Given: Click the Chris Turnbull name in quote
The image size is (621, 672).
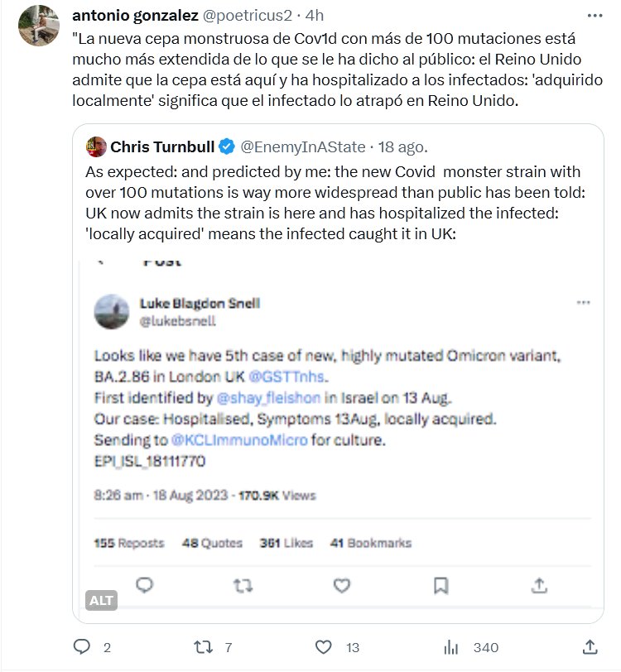Looking at the screenshot, I should tap(162, 147).
